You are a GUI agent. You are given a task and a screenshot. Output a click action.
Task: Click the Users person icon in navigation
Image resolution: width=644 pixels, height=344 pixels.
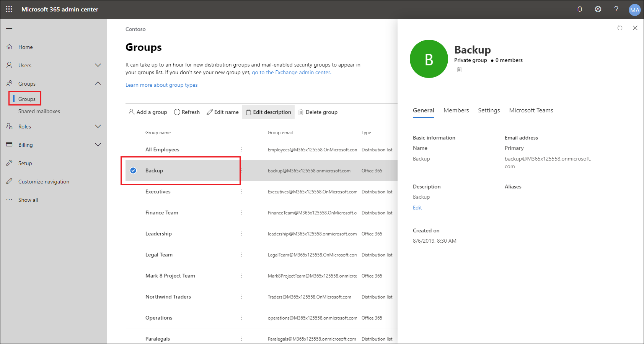tap(9, 65)
